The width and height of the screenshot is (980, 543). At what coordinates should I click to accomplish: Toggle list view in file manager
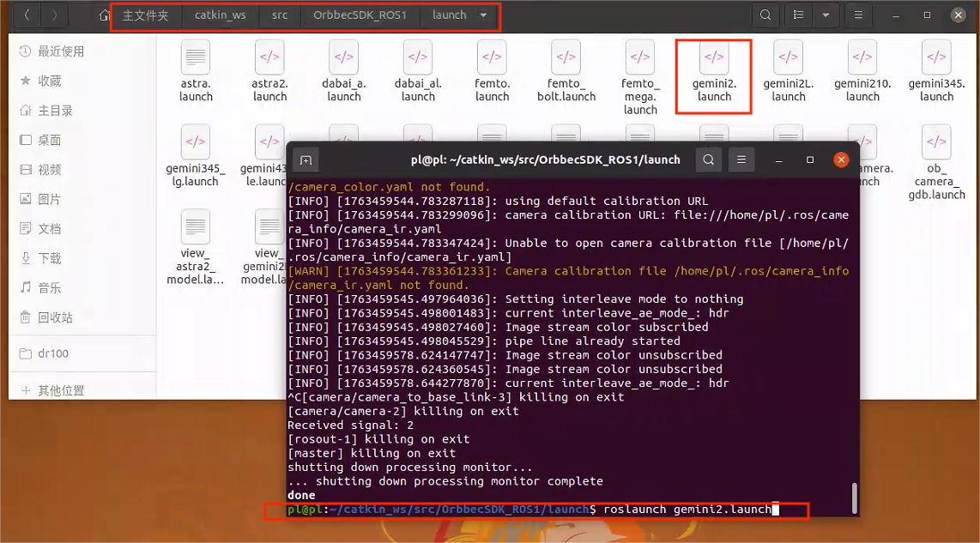pyautogui.click(x=799, y=15)
